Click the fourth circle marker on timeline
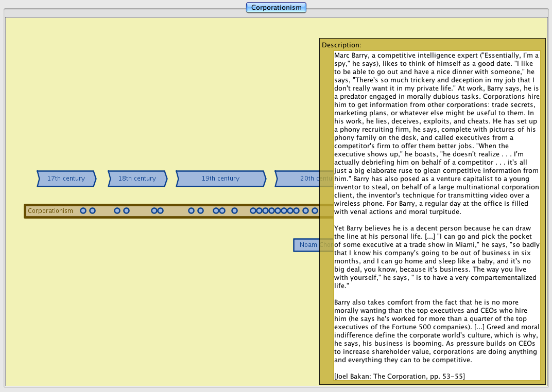This screenshot has height=392, width=552. click(126, 211)
